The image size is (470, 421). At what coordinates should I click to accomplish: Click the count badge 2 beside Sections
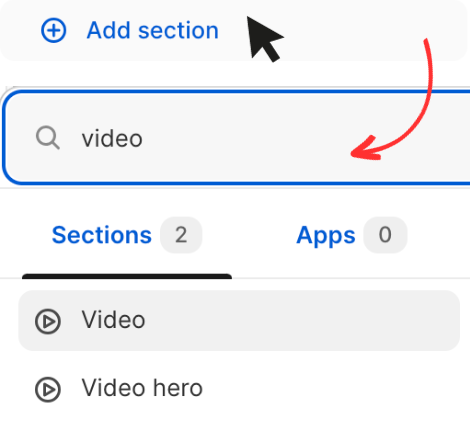click(x=181, y=235)
